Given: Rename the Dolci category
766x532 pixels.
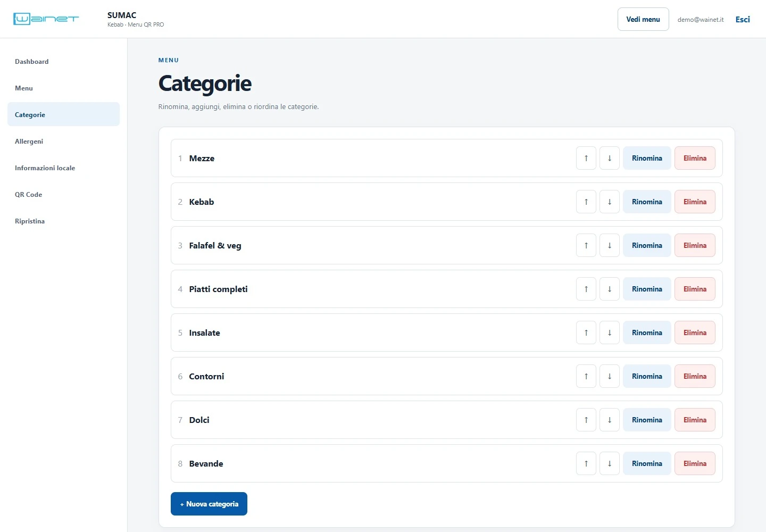Looking at the screenshot, I should click(647, 420).
